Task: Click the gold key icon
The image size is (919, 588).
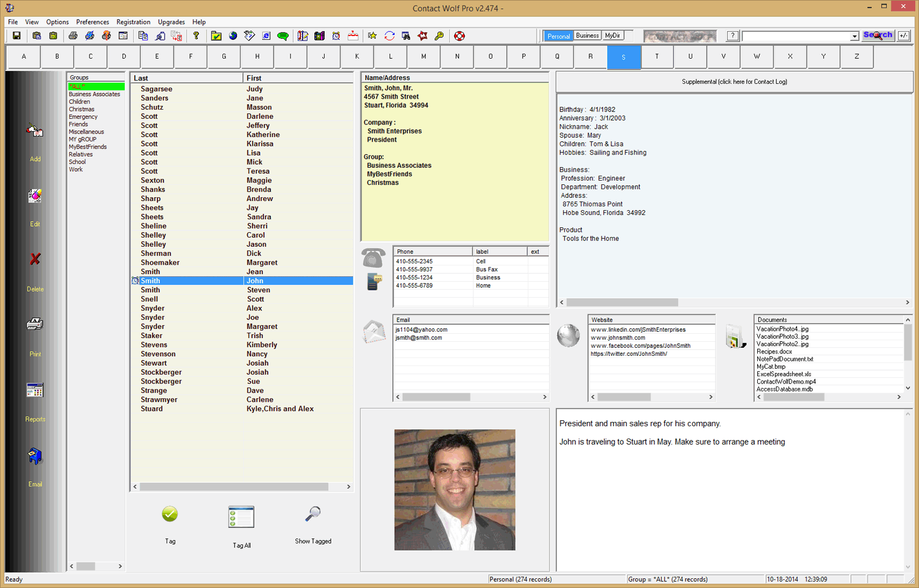Action: click(439, 36)
